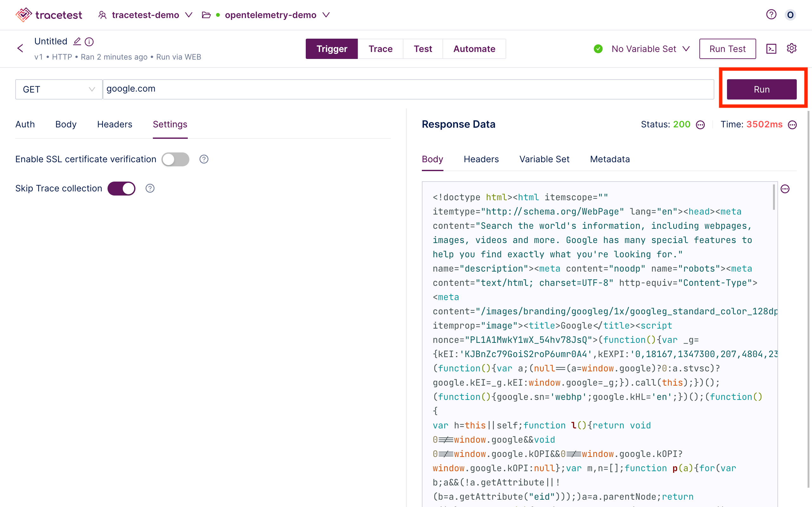The image size is (812, 507).
Task: Toggle the Skip Trace collection switch
Action: (x=121, y=188)
